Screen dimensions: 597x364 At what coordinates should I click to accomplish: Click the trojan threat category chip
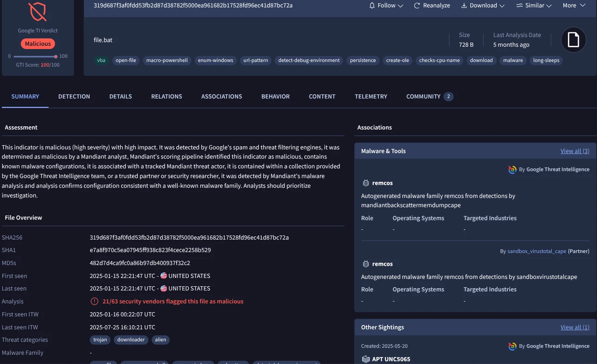100,339
